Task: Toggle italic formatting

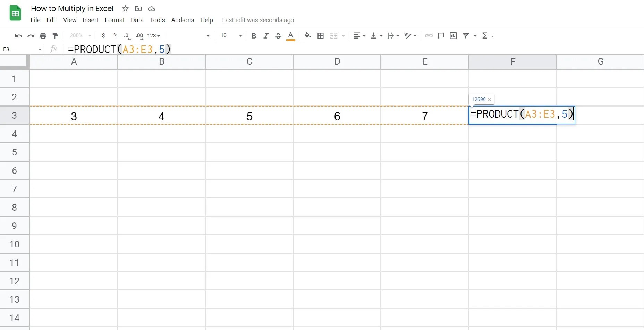Action: (x=266, y=35)
